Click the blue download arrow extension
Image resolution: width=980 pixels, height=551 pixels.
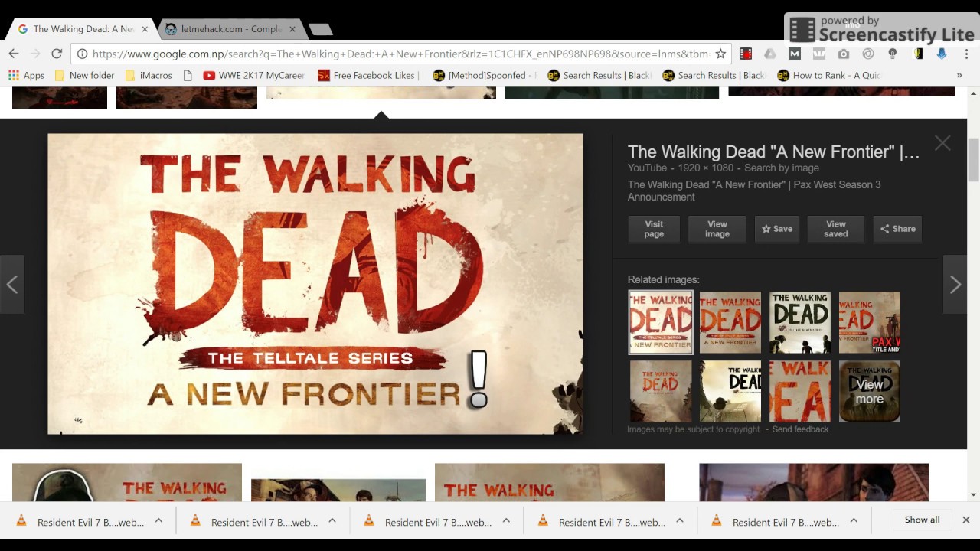click(x=942, y=54)
